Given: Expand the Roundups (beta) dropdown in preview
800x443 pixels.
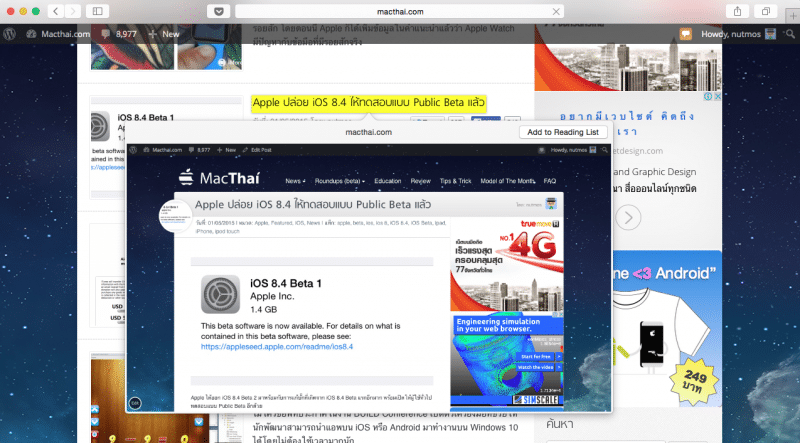Looking at the screenshot, I should (340, 181).
